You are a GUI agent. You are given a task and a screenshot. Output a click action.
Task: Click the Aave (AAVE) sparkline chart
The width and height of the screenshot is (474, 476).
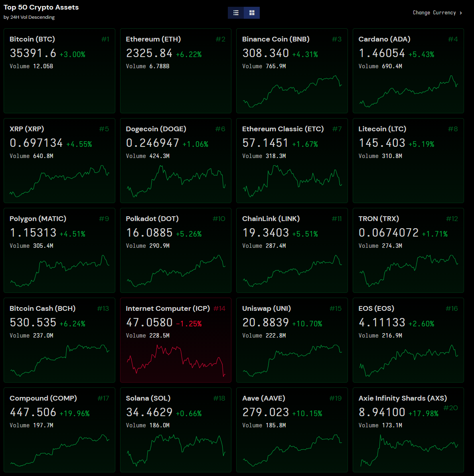292,450
